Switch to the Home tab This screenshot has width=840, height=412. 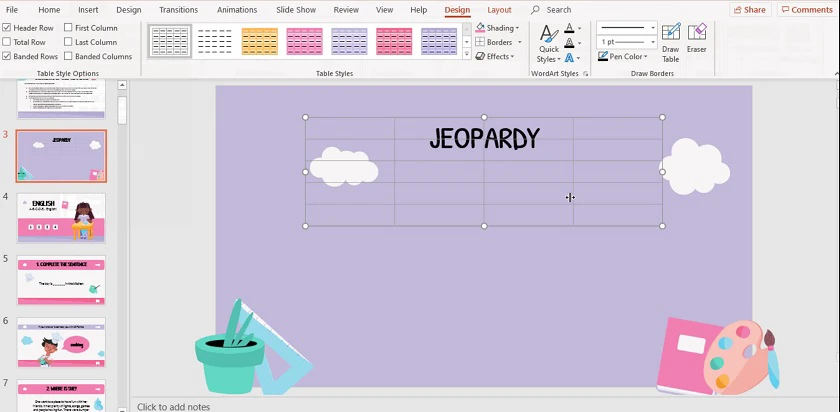(x=49, y=10)
